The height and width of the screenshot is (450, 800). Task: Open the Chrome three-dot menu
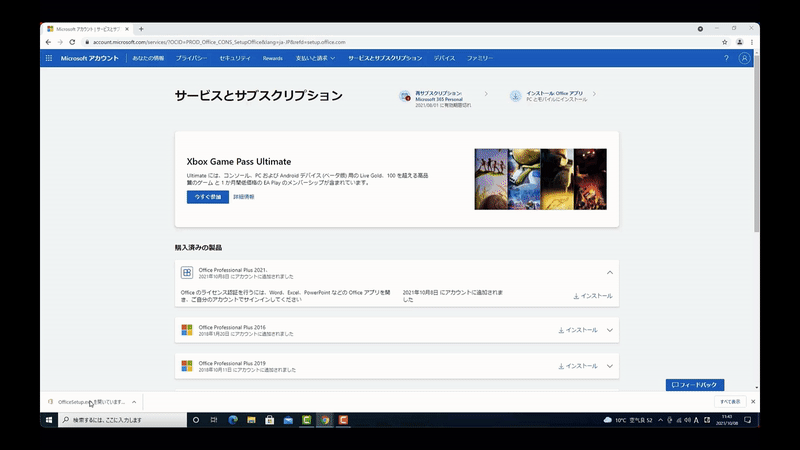click(x=752, y=42)
